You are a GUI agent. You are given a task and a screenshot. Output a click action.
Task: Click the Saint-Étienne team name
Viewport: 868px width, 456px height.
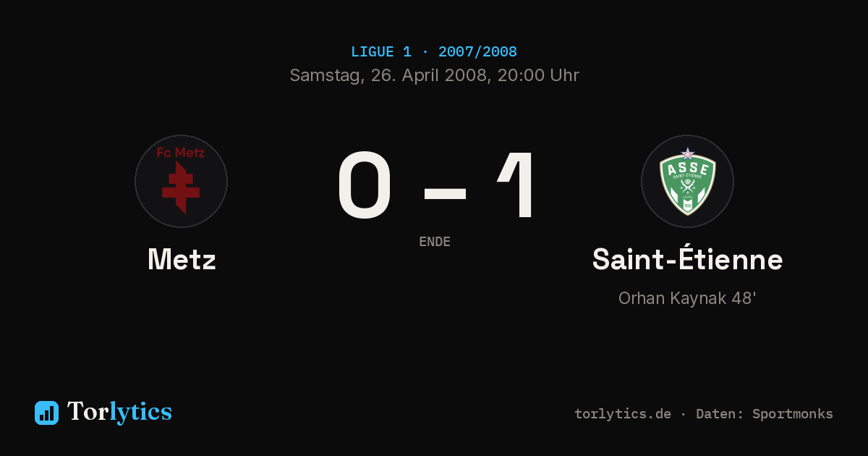[687, 259]
